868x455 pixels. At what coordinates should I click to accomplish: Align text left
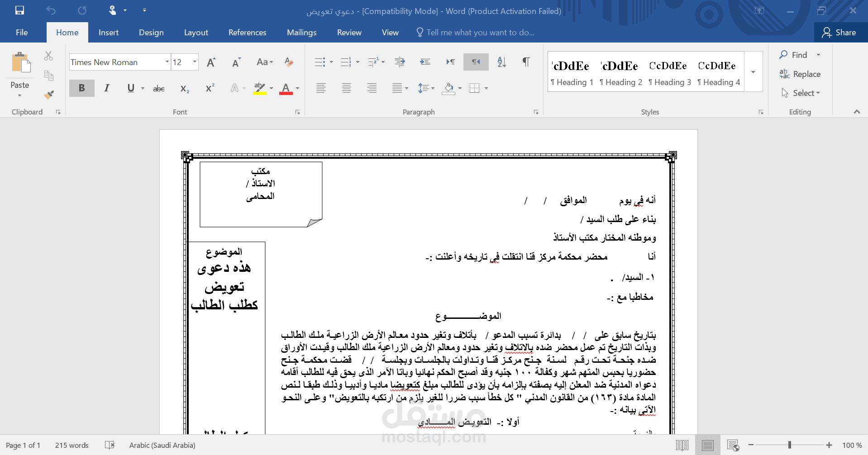321,88
